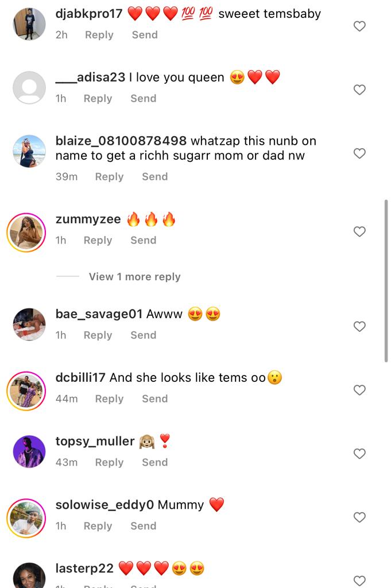The width and height of the screenshot is (391, 588).
Task: Like bae_savage01's Awww comment
Action: [359, 327]
